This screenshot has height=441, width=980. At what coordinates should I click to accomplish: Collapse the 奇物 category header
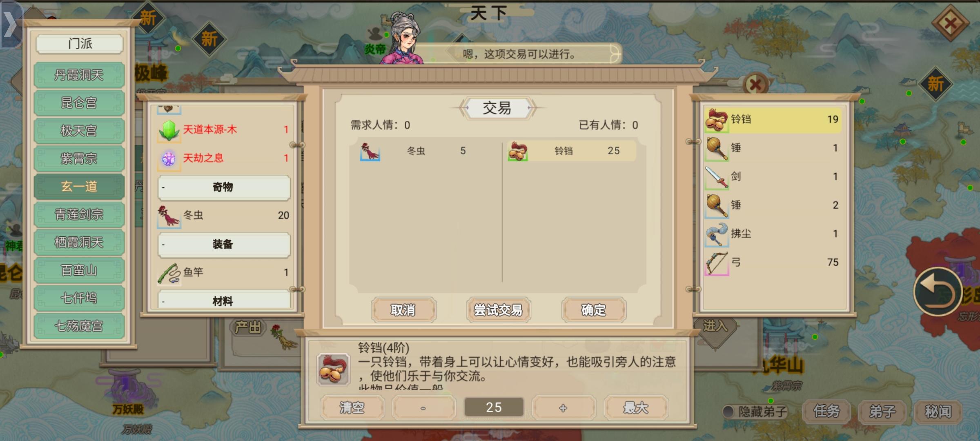(x=224, y=187)
